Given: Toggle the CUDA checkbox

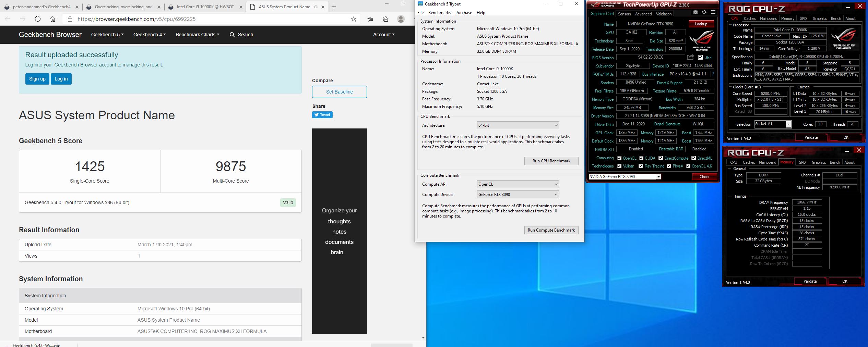Looking at the screenshot, I should (641, 158).
